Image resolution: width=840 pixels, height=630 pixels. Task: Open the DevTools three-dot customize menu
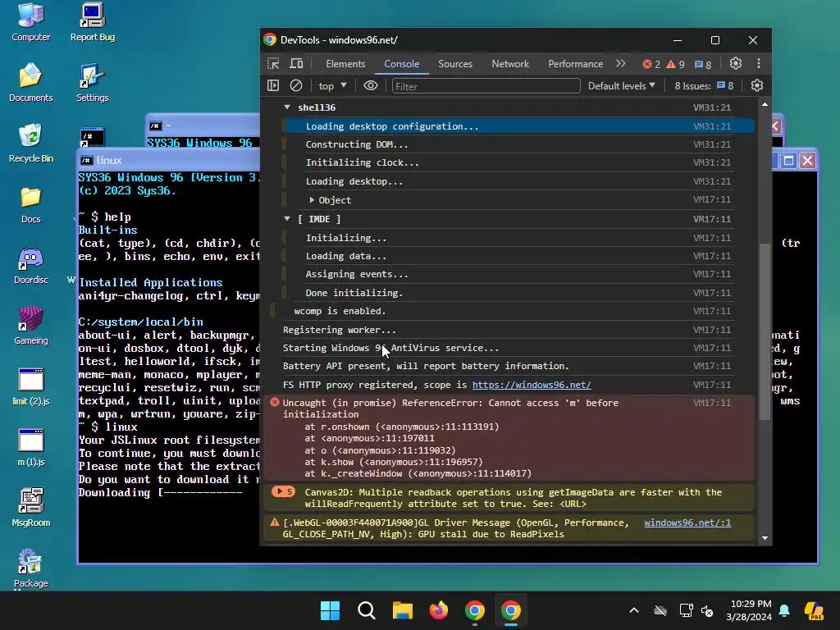pyautogui.click(x=759, y=63)
